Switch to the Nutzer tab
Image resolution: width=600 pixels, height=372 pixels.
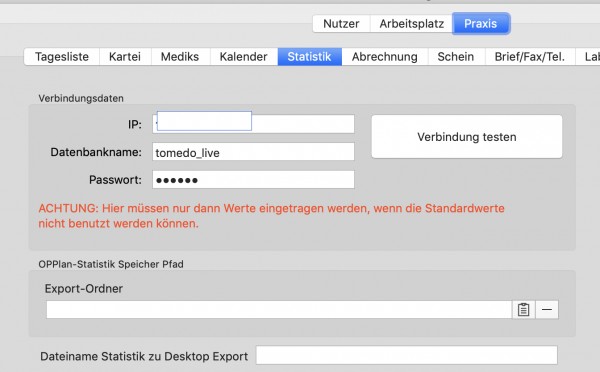tap(341, 24)
